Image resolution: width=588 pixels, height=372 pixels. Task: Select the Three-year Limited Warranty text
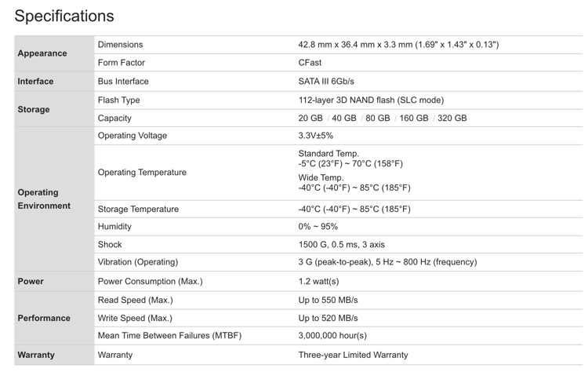pos(353,355)
